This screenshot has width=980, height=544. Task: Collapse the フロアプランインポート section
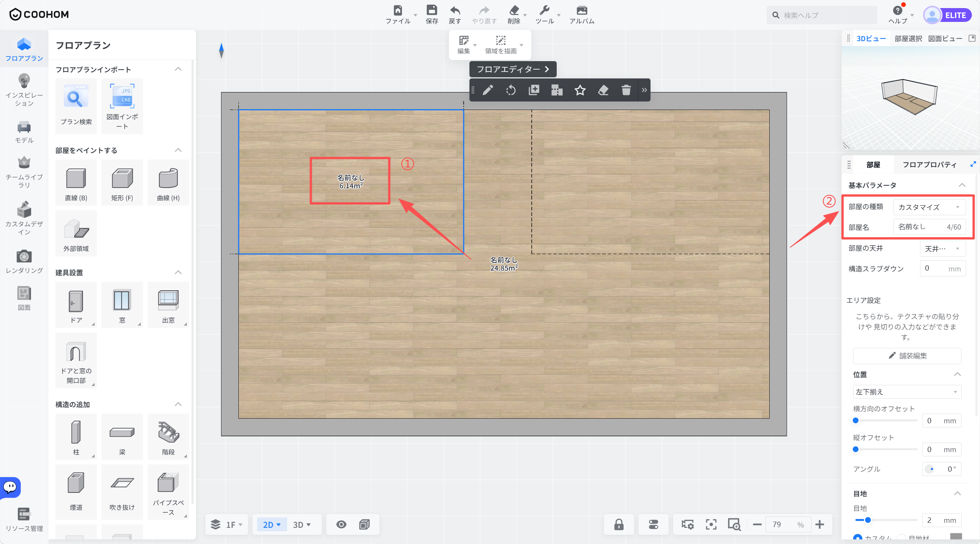pyautogui.click(x=178, y=69)
